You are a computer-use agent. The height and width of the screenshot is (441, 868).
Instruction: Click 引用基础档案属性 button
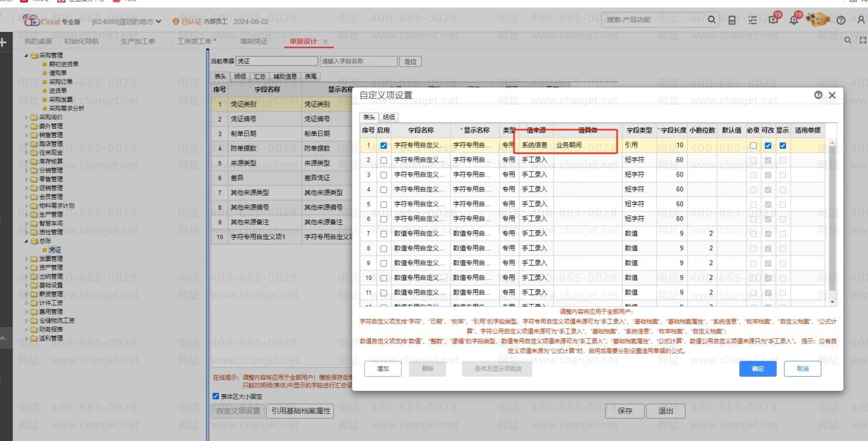300,411
